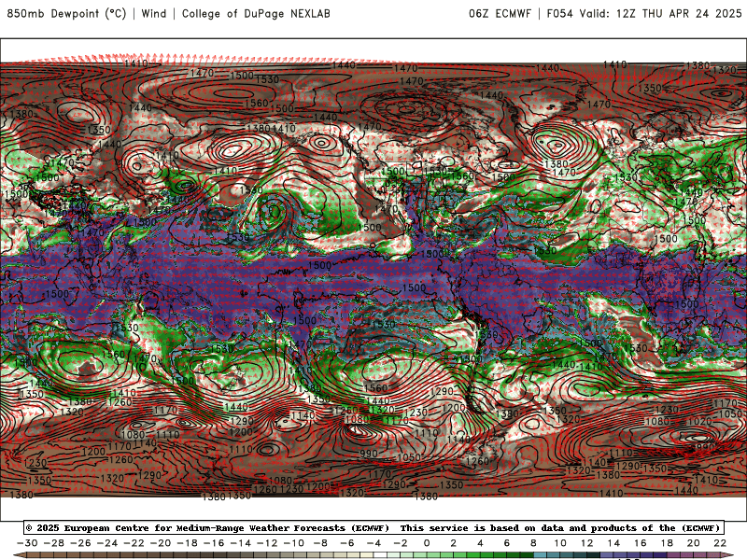The image size is (747, 560).
Task: Click the '6' color scale label
Action: click(507, 543)
